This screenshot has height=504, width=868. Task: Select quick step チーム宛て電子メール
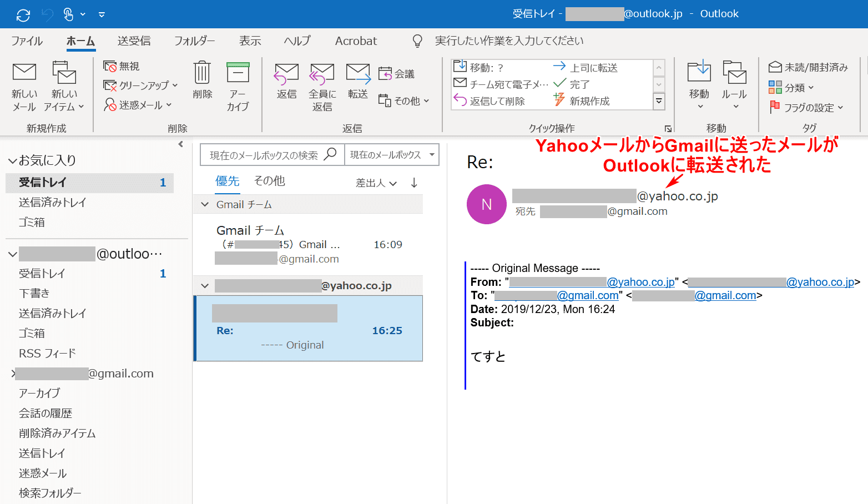pos(501,84)
